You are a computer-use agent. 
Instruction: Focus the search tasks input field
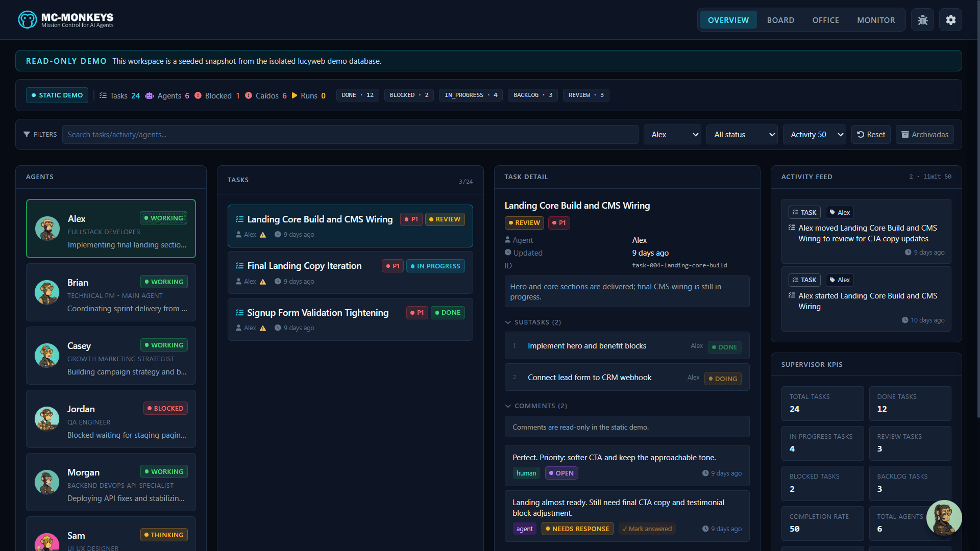click(350, 135)
